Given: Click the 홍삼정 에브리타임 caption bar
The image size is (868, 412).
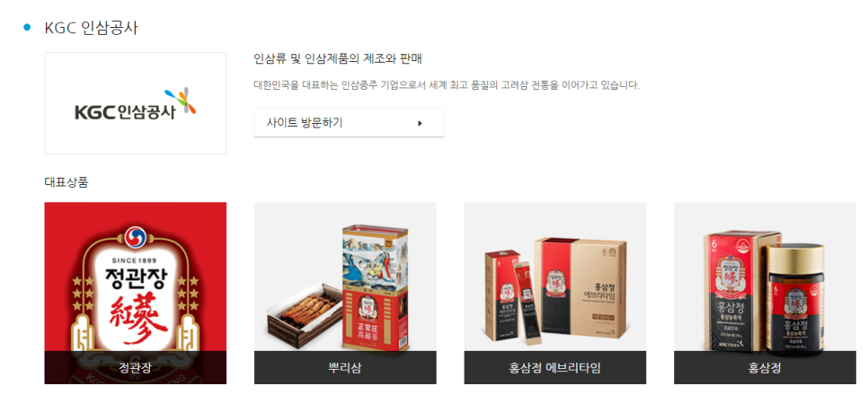Looking at the screenshot, I should [554, 368].
